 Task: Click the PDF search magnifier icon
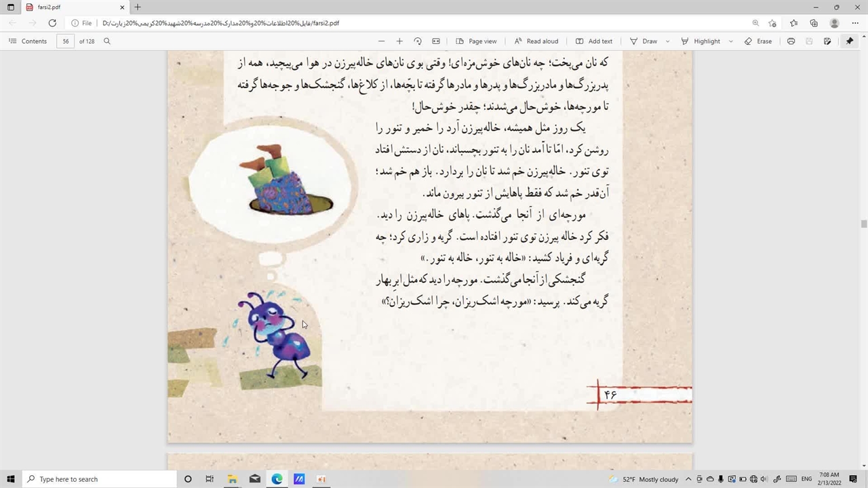[x=107, y=41]
